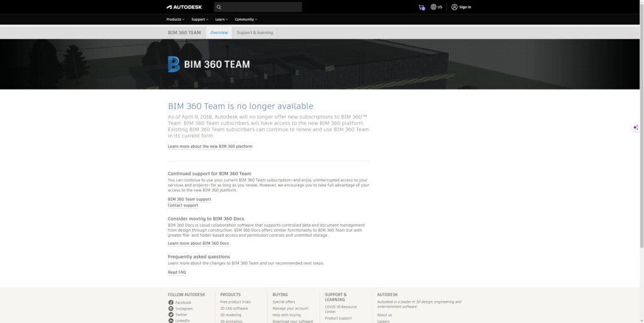644x323 pixels.
Task: Click the Autodesk logo
Action: [184, 7]
